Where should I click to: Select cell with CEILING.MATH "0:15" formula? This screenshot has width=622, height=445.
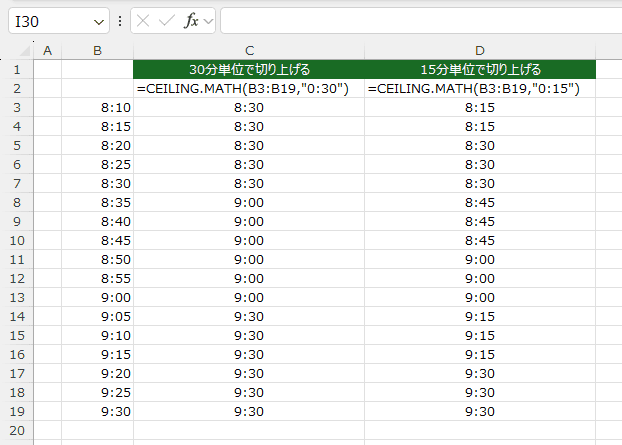click(479, 88)
